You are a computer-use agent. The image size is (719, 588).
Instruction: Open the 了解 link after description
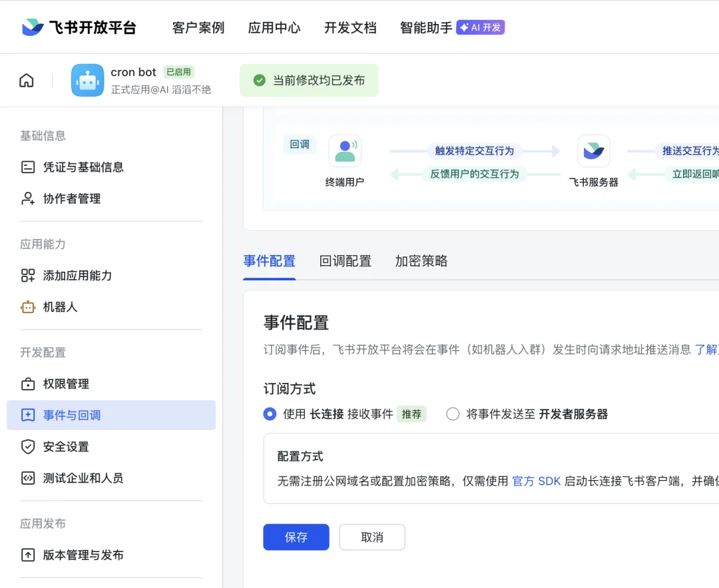point(706,350)
